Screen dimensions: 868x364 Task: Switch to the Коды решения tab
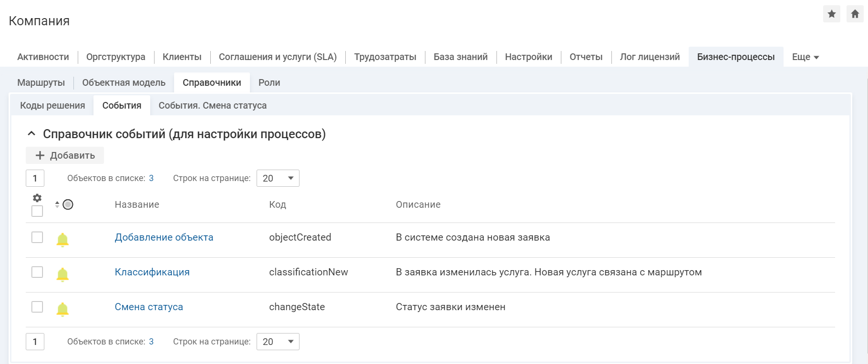click(52, 105)
